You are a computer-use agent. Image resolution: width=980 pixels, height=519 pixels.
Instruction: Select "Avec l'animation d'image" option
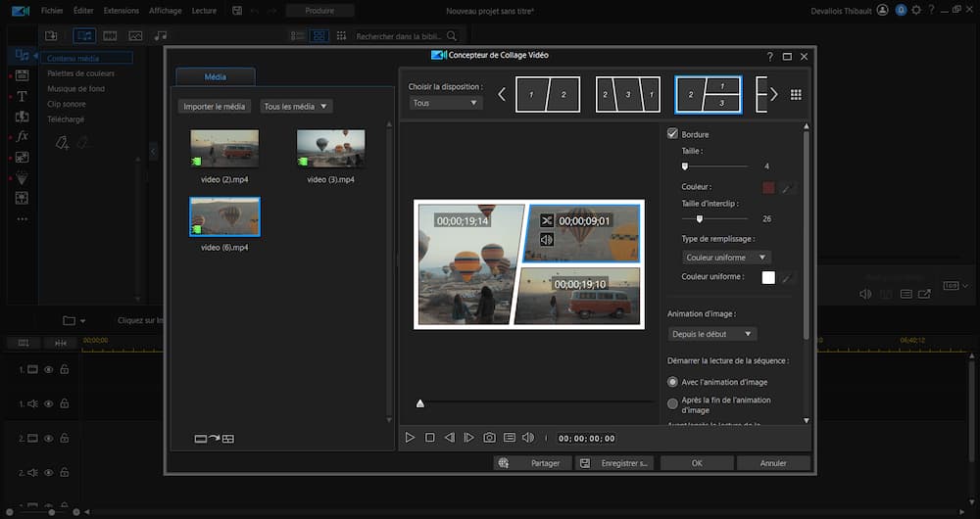tap(672, 382)
